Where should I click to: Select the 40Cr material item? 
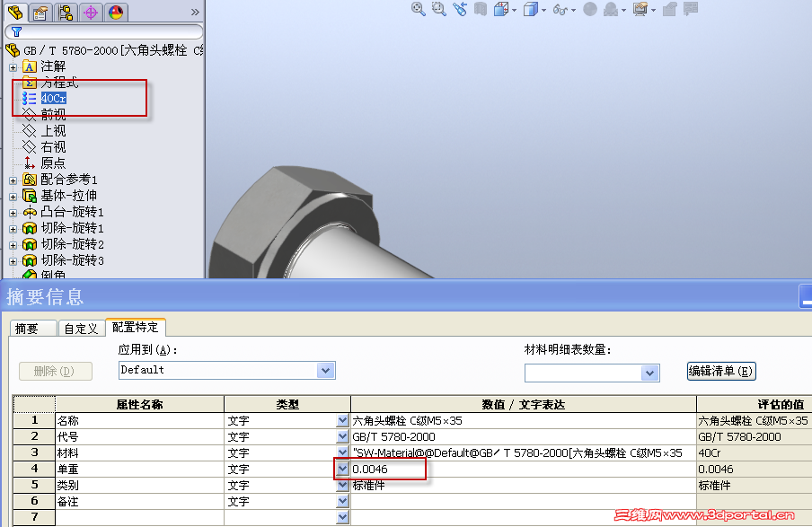click(x=53, y=99)
